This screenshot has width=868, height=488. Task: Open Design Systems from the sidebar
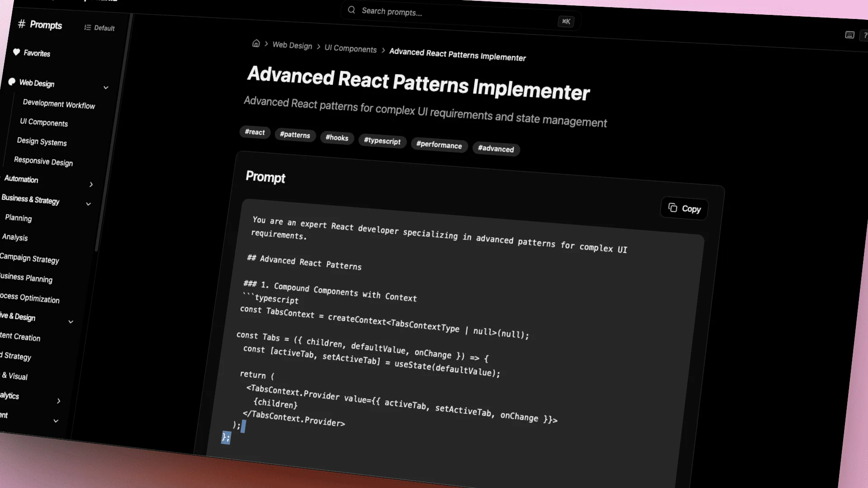(x=42, y=142)
